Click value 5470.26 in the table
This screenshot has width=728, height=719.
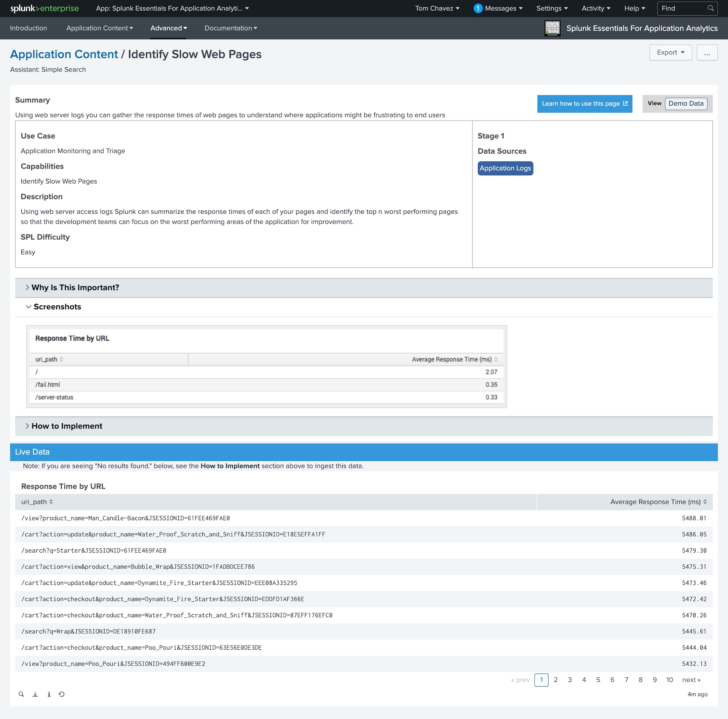(x=694, y=615)
